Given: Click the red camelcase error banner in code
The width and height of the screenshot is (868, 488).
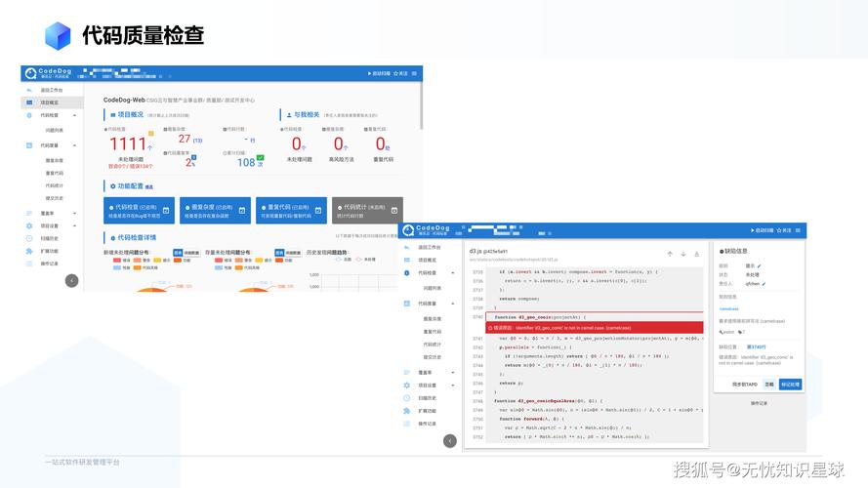Looking at the screenshot, I should [x=595, y=328].
